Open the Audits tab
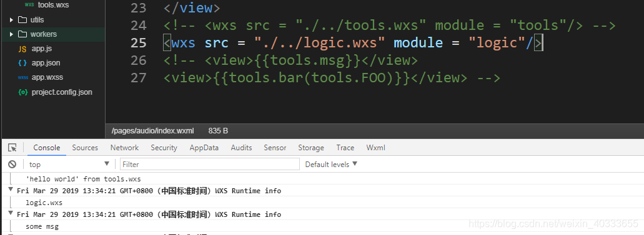This screenshot has width=644, height=235. coord(242,148)
